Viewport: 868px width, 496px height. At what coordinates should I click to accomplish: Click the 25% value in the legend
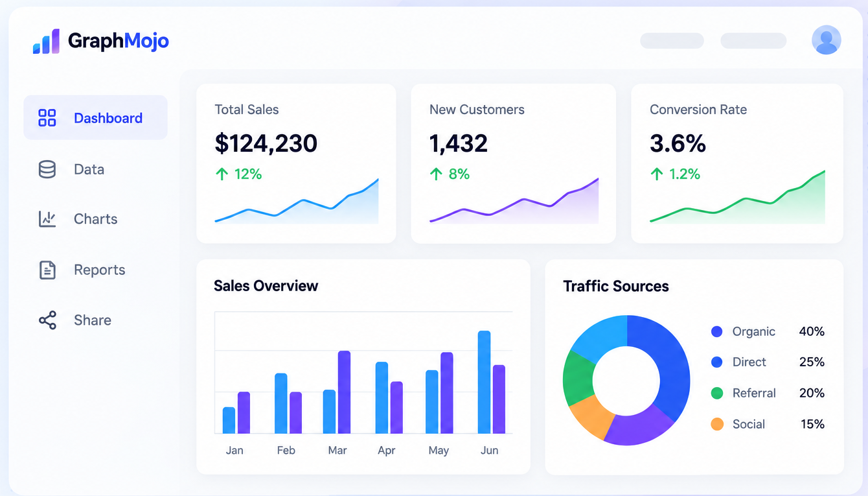tap(812, 362)
